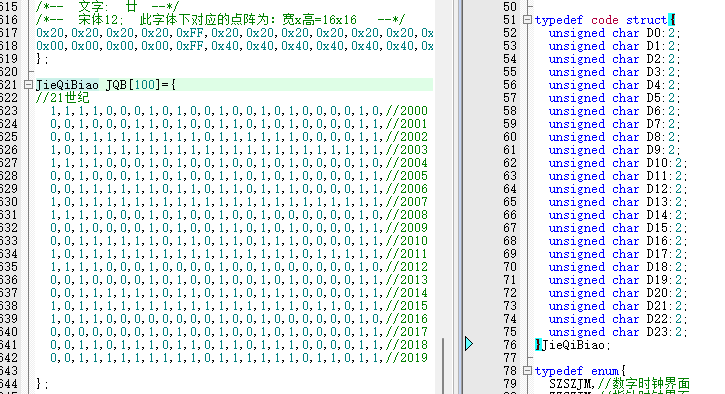Click the year comment '//2010'

pos(407,241)
